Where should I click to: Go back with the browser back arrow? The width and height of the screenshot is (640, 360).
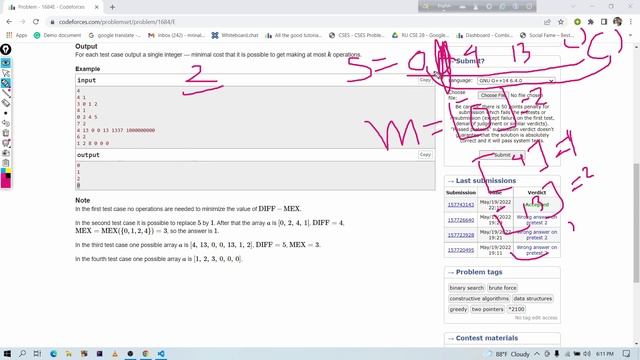pyautogui.click(x=9, y=22)
